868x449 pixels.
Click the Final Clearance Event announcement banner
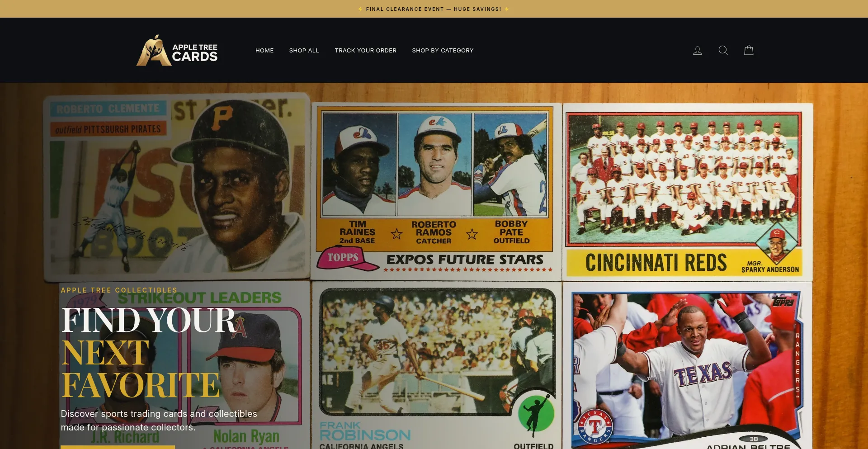(434, 9)
